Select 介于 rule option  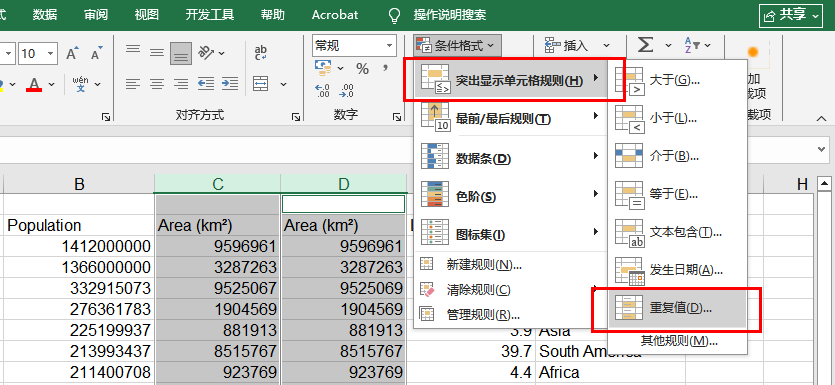click(677, 156)
